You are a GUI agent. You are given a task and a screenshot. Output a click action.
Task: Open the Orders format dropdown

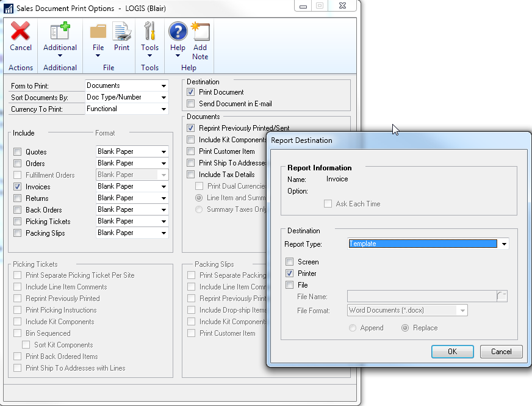coord(164,164)
